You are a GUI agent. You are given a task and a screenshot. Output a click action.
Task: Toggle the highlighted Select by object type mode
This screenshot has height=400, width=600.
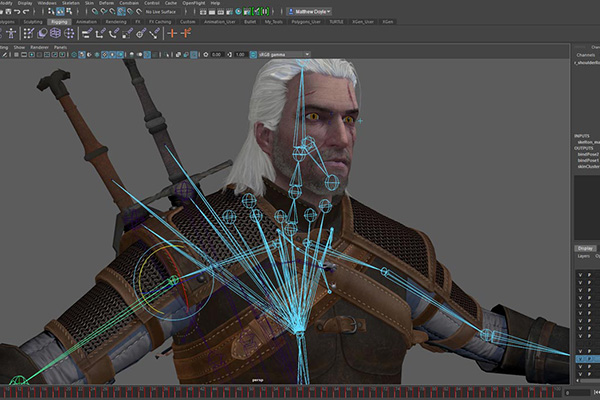tap(60, 12)
